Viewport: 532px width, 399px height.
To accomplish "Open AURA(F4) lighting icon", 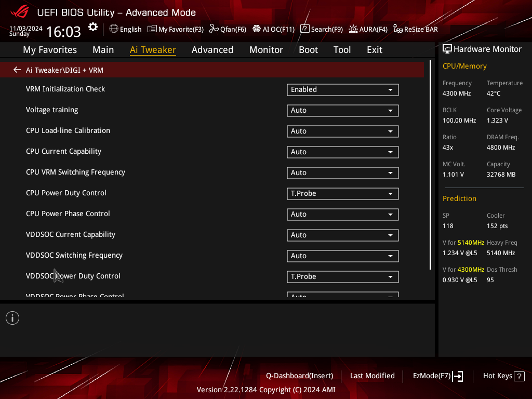I will tap(353, 29).
